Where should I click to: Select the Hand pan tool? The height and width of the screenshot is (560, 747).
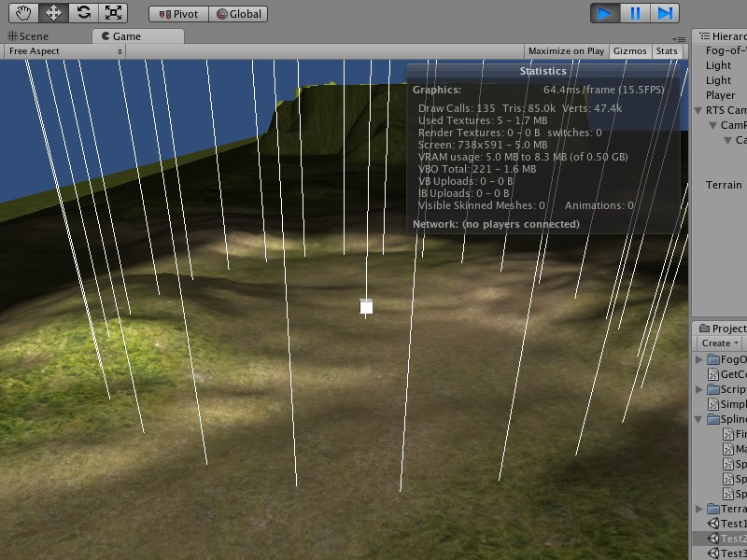pos(21,12)
